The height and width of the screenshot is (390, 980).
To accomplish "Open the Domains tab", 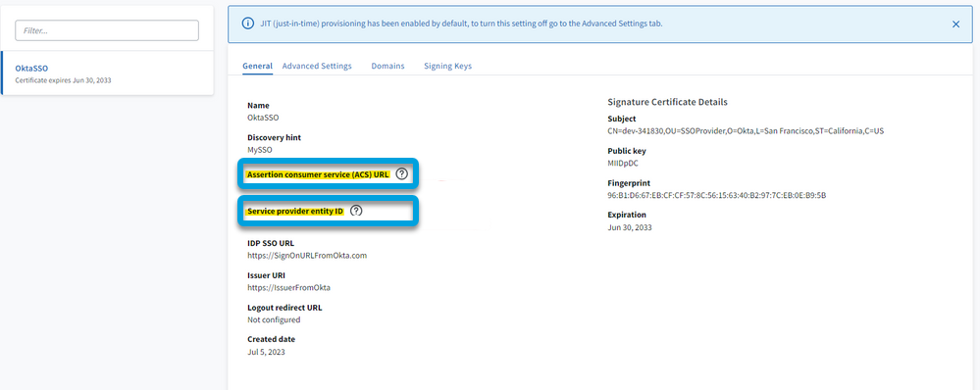I will (387, 66).
